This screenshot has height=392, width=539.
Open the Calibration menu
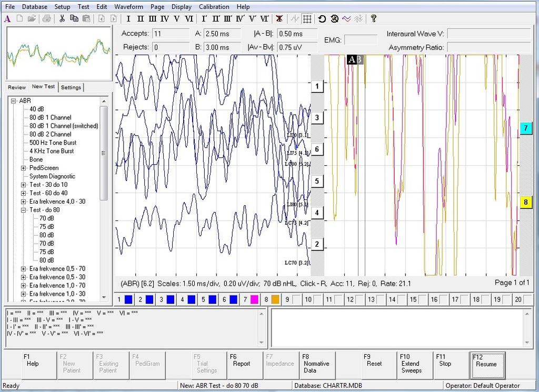tap(214, 6)
